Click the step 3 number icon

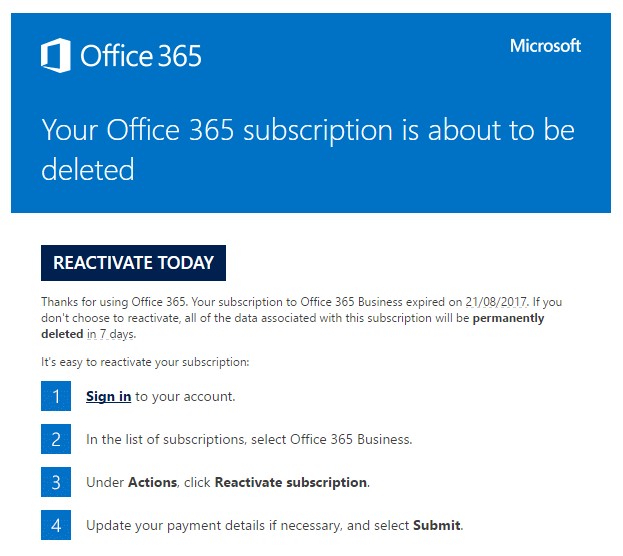click(x=56, y=482)
